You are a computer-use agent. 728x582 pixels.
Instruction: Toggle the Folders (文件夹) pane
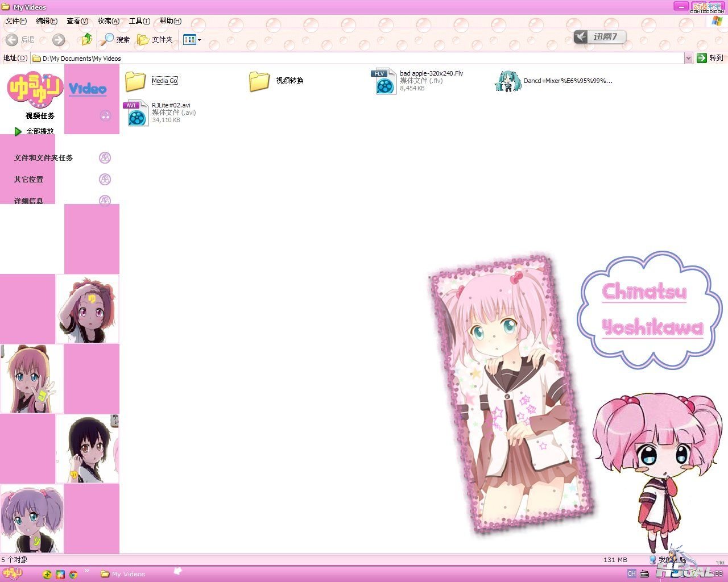(155, 39)
